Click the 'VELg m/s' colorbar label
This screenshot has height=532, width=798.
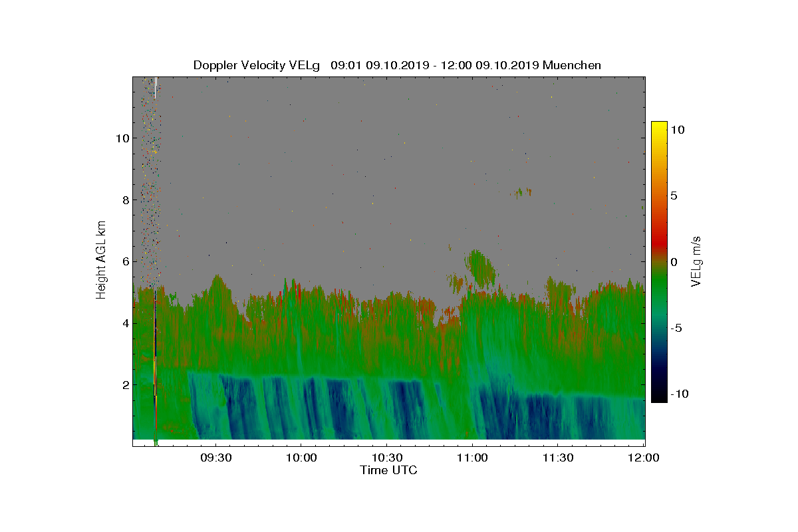click(x=696, y=261)
